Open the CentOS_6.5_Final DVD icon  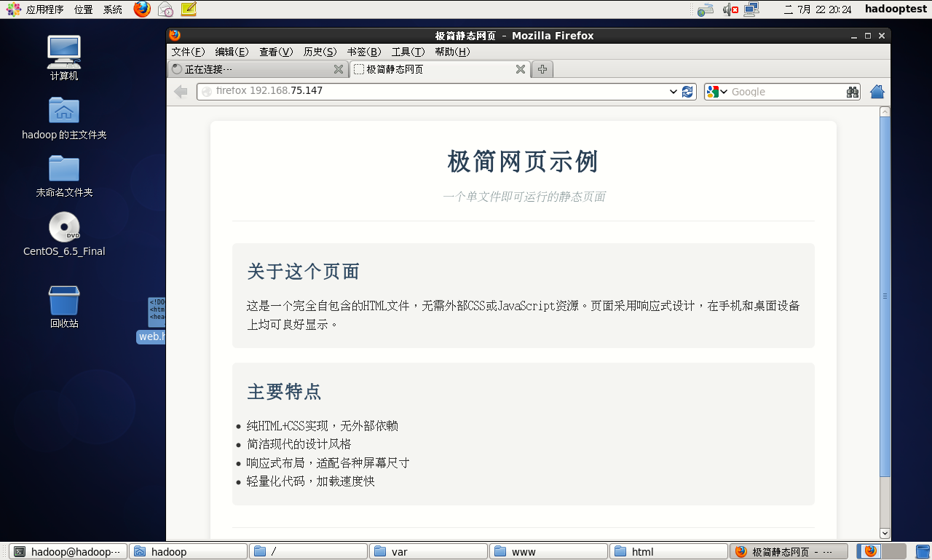pyautogui.click(x=64, y=234)
